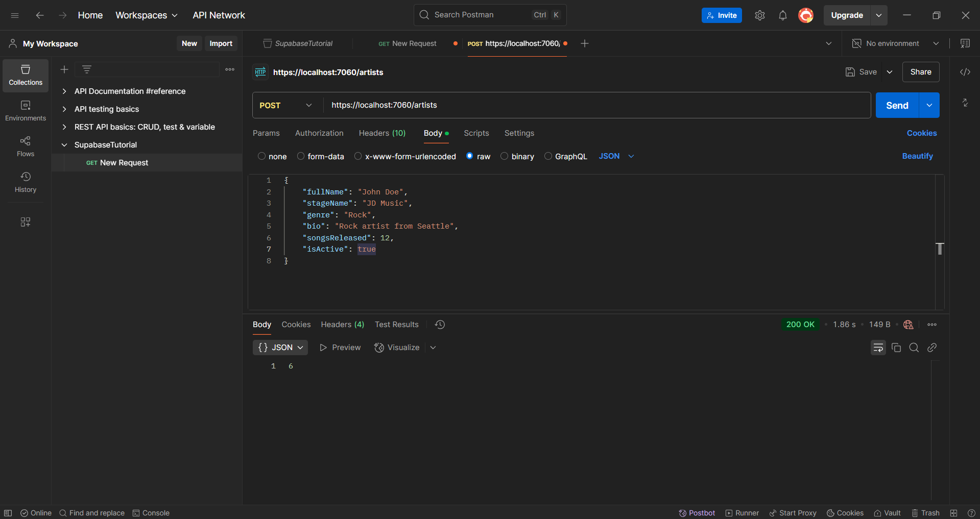Open the raw JSON format dropdown
Screen dimensions: 980x519
click(x=616, y=156)
